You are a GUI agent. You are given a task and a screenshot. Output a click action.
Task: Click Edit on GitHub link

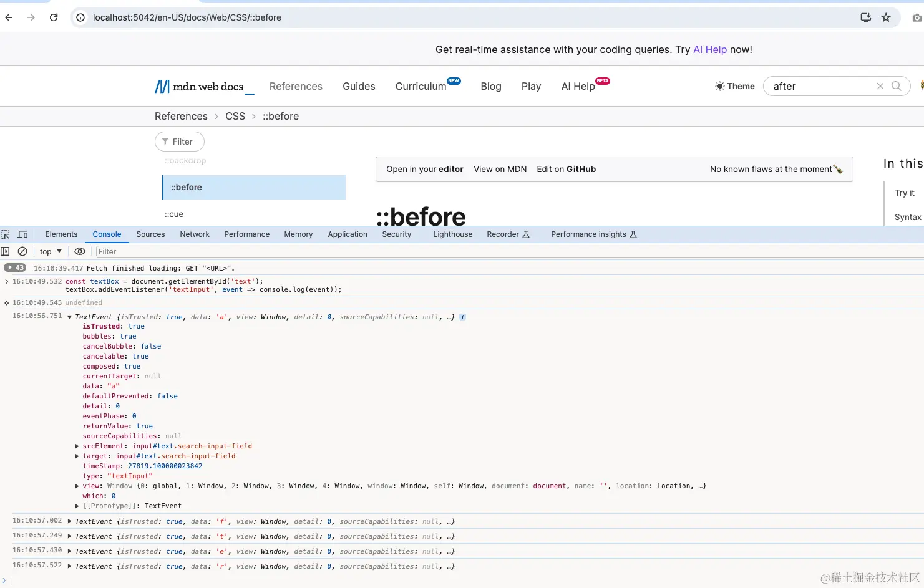pyautogui.click(x=567, y=170)
